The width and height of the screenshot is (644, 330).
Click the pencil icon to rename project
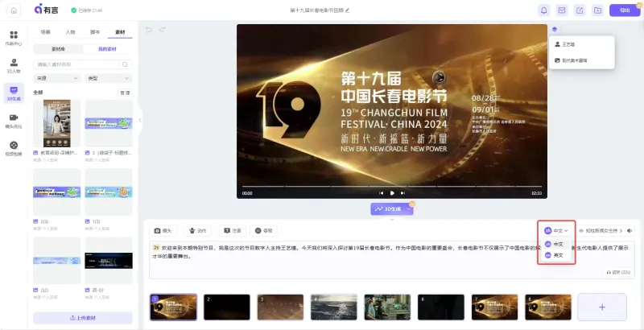[348, 10]
